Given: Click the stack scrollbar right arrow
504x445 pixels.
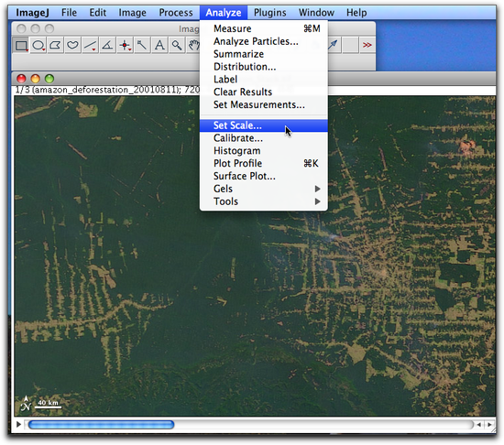Looking at the screenshot, I should tap(489, 425).
